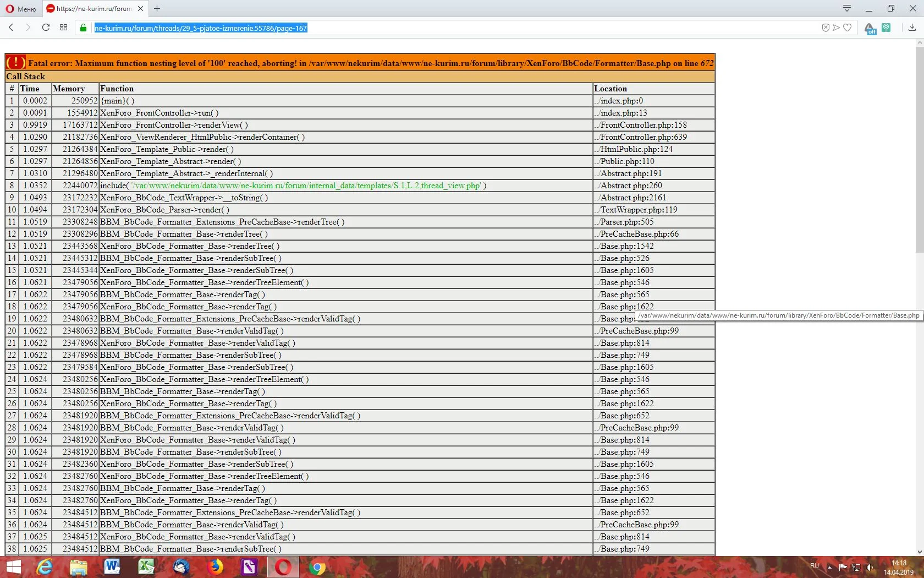
Task: Open the Speed Dial start page
Action: pos(64,28)
